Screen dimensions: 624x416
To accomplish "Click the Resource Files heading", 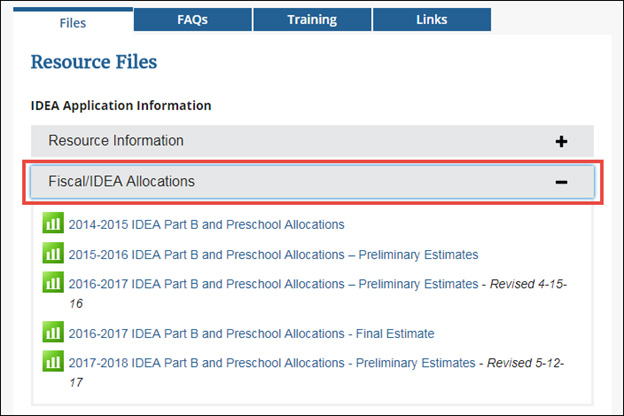I will [x=94, y=63].
